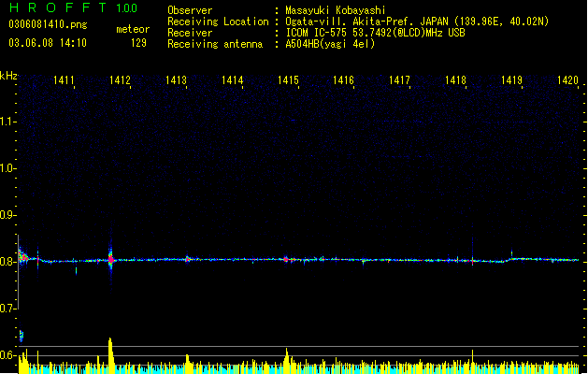
Task: Click the 1414 time axis marker
Action: click(x=232, y=79)
